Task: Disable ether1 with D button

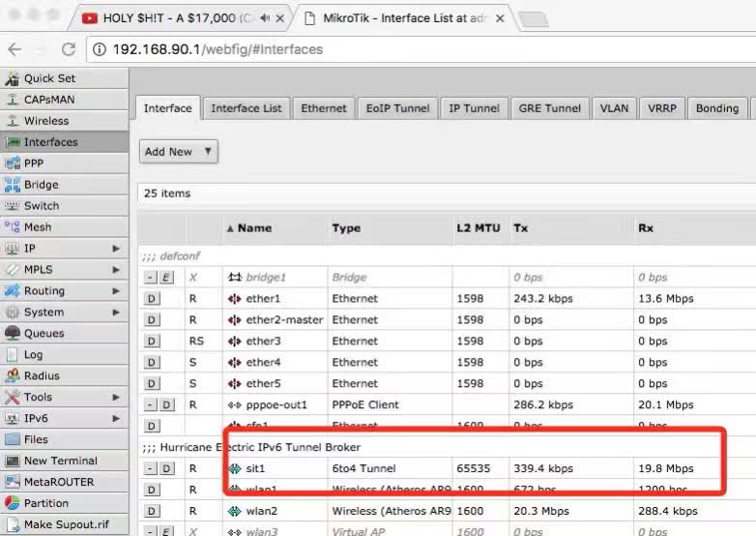Action: pyautogui.click(x=152, y=299)
